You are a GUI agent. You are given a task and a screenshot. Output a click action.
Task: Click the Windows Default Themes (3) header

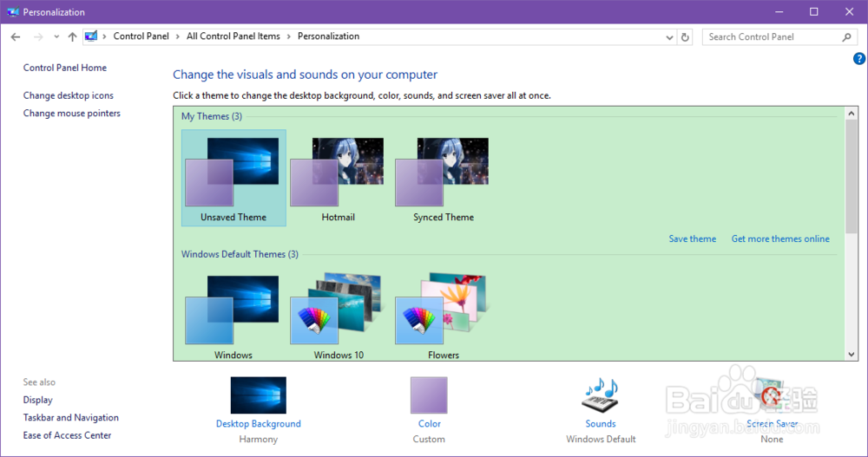click(240, 254)
